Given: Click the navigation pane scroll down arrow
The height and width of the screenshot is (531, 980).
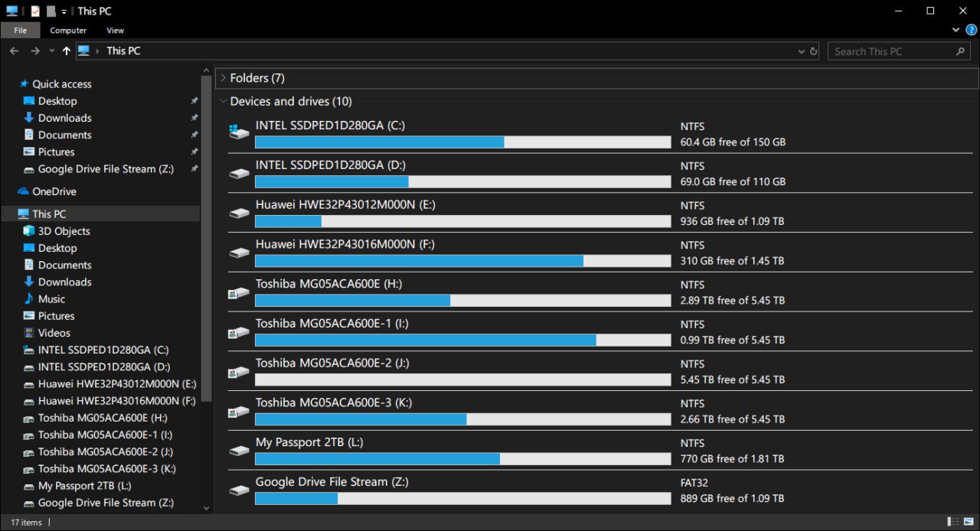Looking at the screenshot, I should point(207,507).
